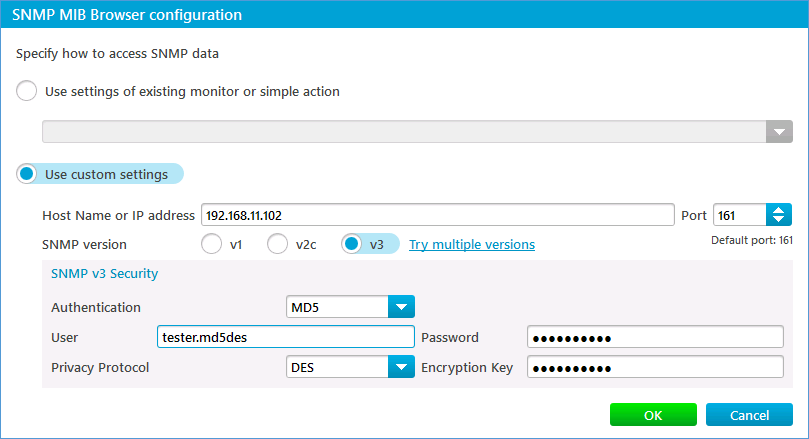Click 'Specify how to access SNMP data' text
This screenshot has width=809, height=439.
pyautogui.click(x=117, y=54)
